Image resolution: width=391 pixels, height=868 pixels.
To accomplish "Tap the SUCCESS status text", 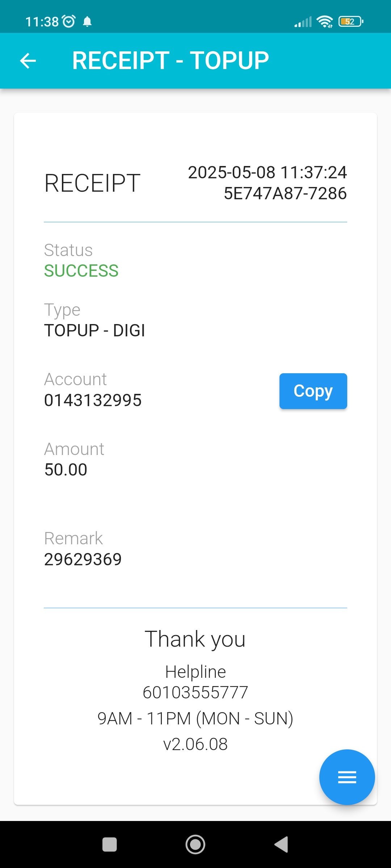I will [x=81, y=271].
